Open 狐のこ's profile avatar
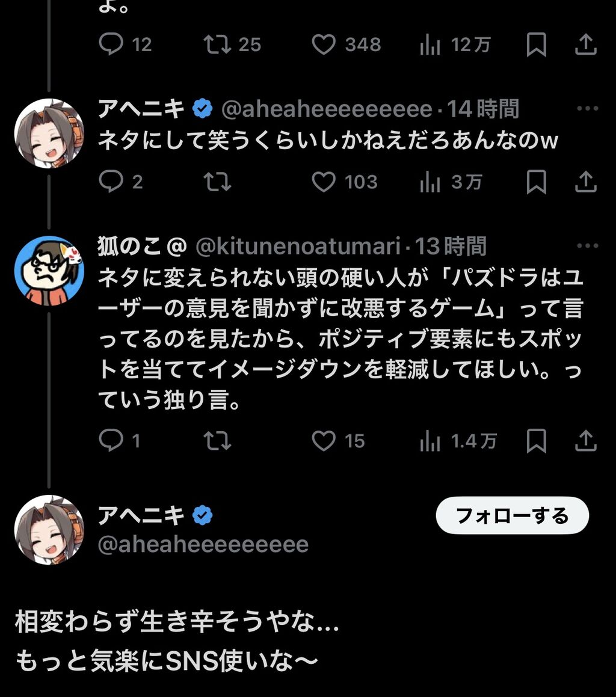This screenshot has width=616, height=697. (49, 271)
